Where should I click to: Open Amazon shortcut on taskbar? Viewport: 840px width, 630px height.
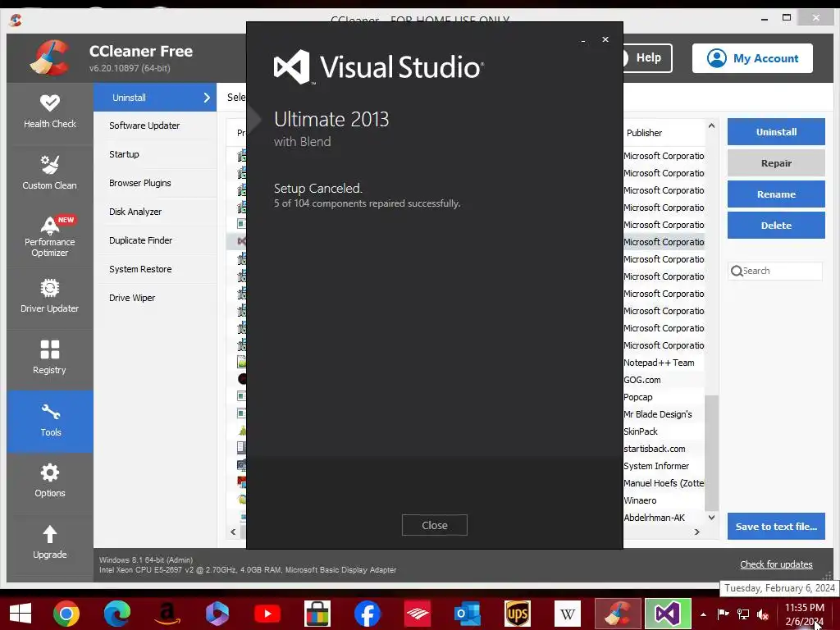click(167, 614)
